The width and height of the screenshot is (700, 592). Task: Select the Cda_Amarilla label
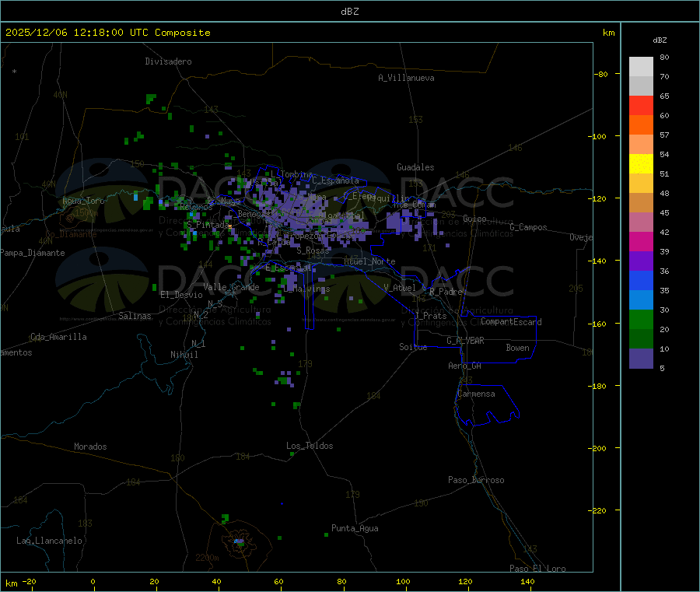58,337
